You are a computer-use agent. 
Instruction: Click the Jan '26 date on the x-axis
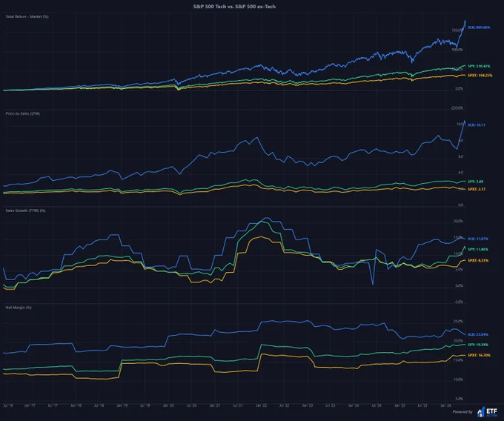[445, 405]
